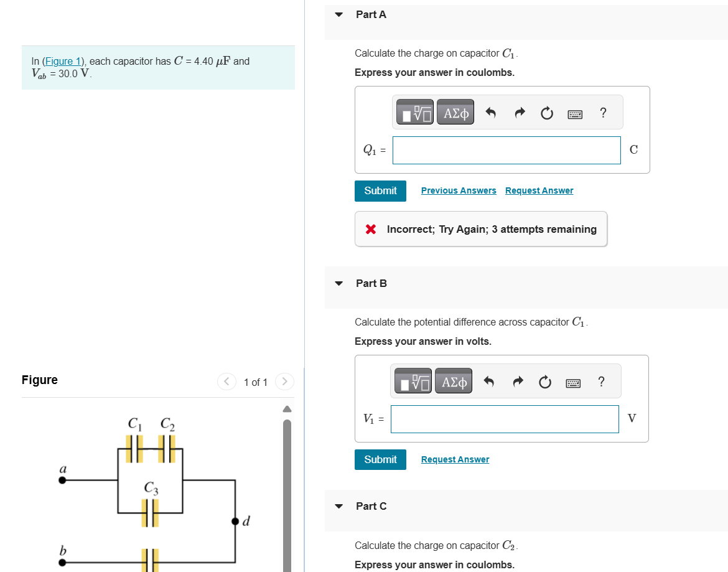
Task: Collapse the Part C section
Action: (x=338, y=506)
